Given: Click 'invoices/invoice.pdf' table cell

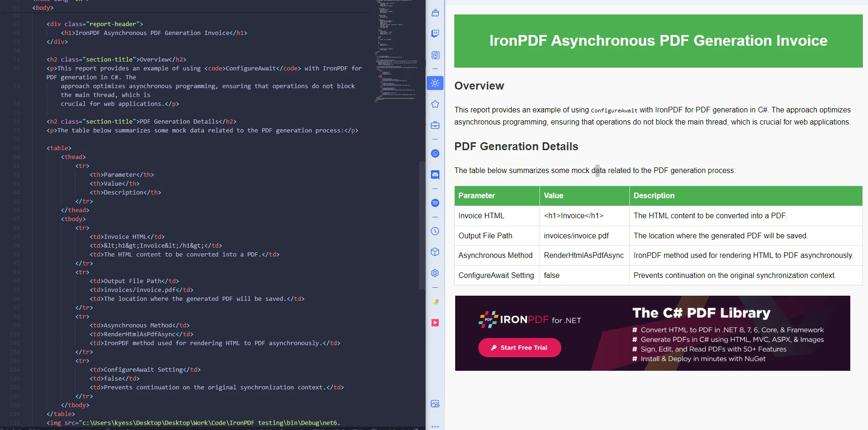Looking at the screenshot, I should pos(585,236).
